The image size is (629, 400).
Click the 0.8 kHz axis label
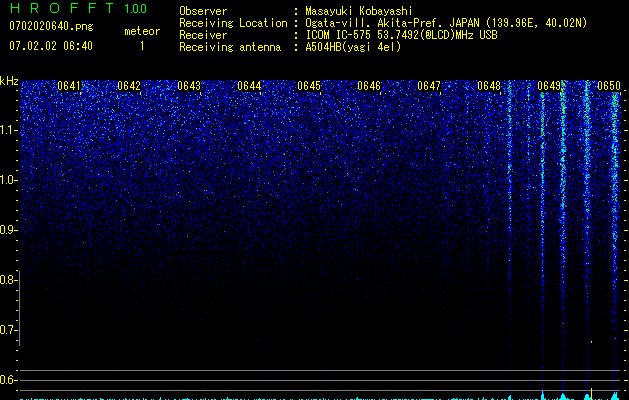coord(8,280)
